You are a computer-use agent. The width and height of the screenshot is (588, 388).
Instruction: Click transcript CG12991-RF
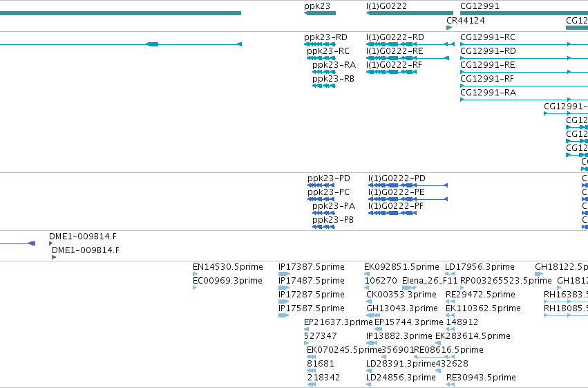coord(486,79)
